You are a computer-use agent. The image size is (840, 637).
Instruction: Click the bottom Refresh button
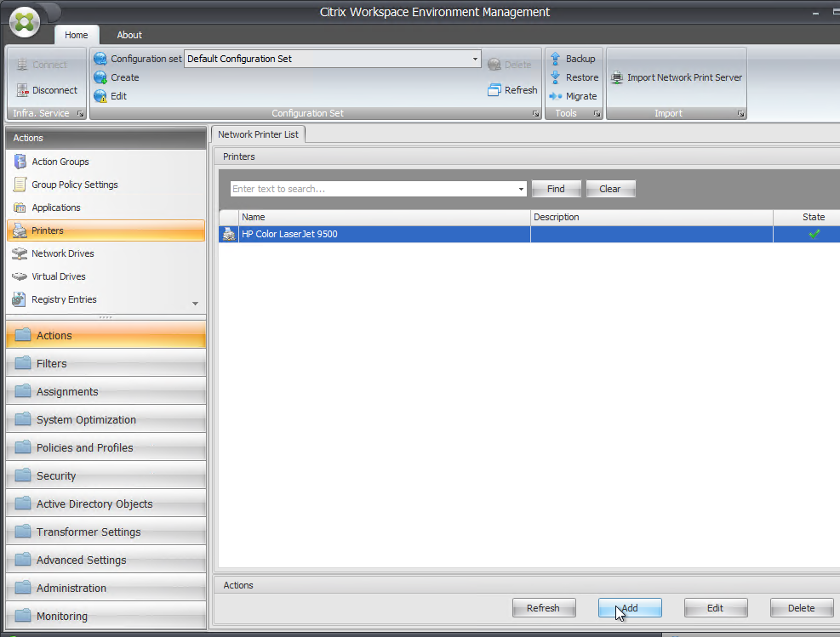point(543,608)
